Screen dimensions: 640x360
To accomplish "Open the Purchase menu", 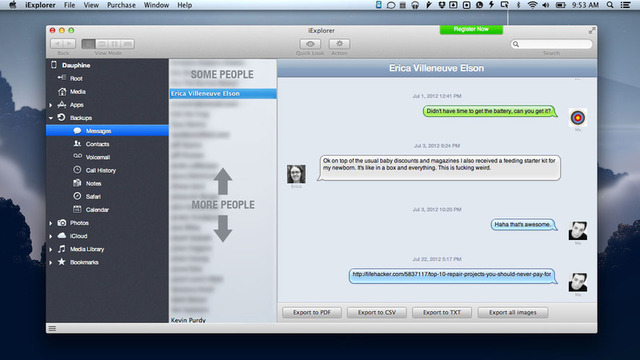I will 121,5.
